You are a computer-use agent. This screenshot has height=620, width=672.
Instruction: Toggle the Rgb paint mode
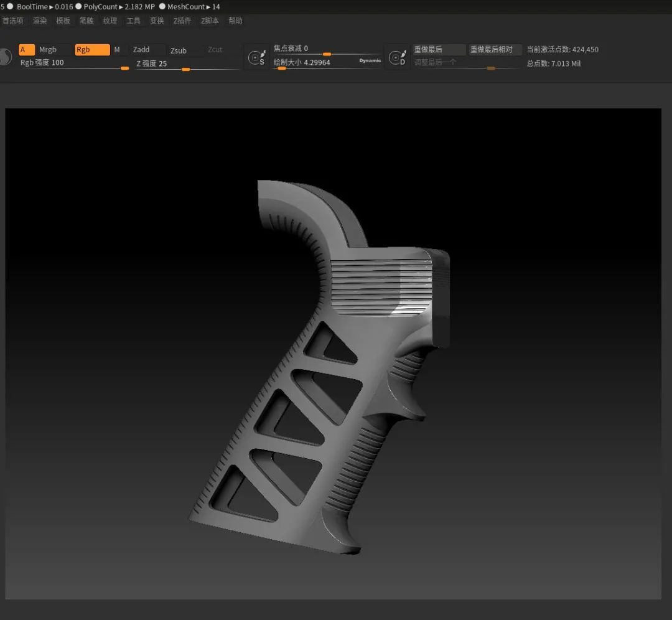[x=91, y=50]
